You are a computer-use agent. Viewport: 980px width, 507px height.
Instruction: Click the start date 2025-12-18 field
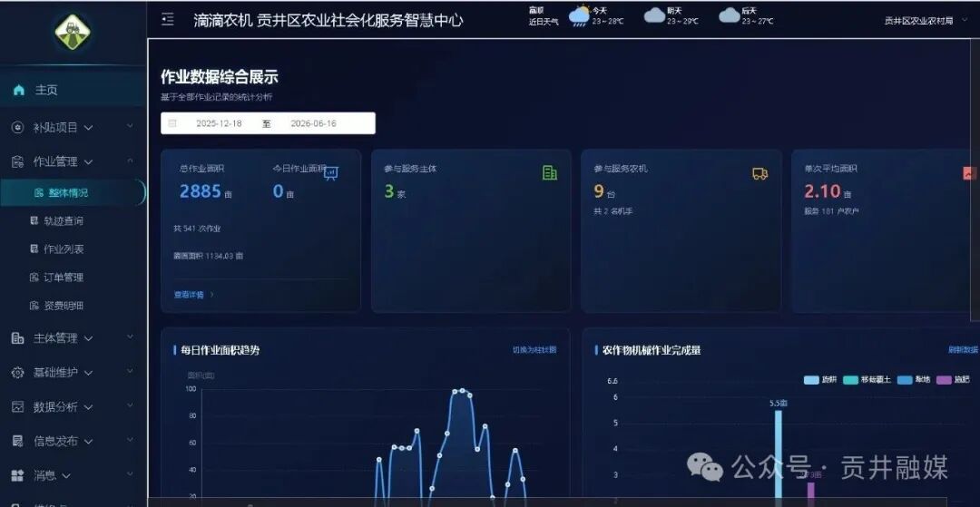(x=219, y=123)
